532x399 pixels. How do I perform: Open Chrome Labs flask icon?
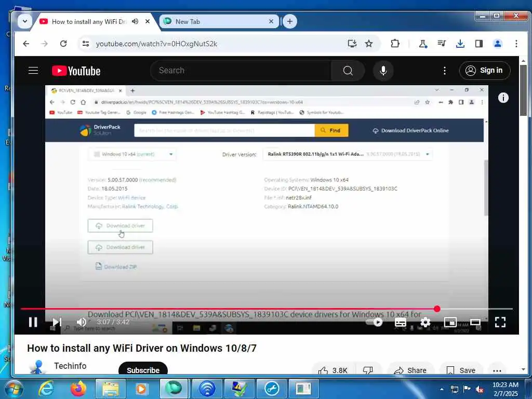423,44
